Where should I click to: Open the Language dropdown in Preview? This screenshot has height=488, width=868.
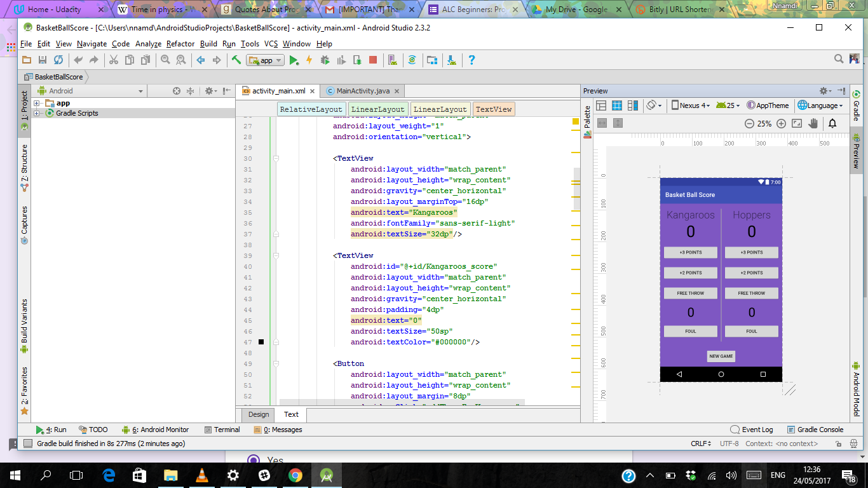(x=820, y=105)
